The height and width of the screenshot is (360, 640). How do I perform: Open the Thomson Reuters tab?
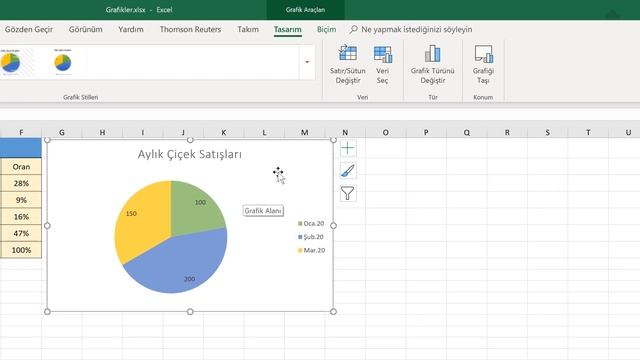coord(190,29)
